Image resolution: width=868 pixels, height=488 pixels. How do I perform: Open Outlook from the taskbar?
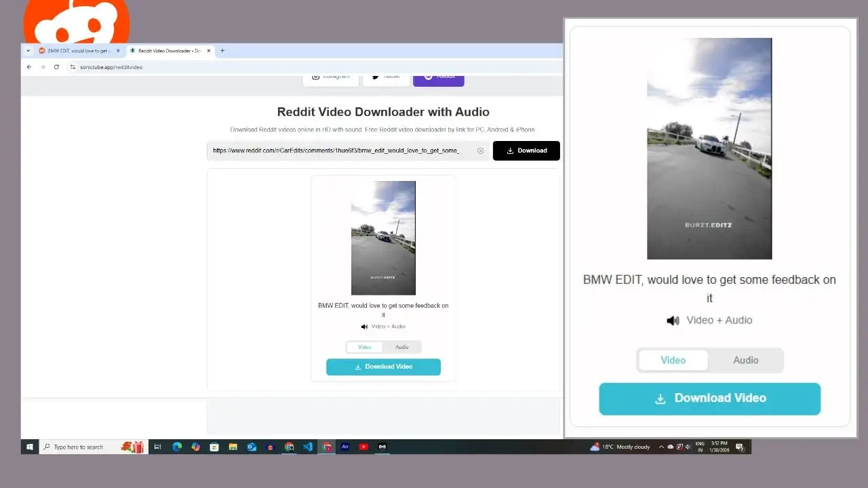click(252, 447)
